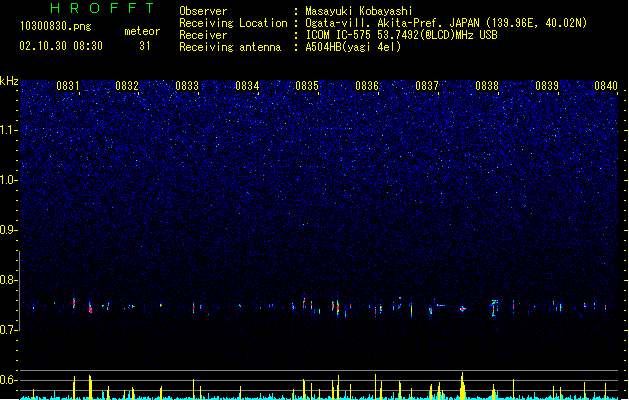Select the filename 10300830.png
The image size is (629, 400).
pyautogui.click(x=55, y=26)
